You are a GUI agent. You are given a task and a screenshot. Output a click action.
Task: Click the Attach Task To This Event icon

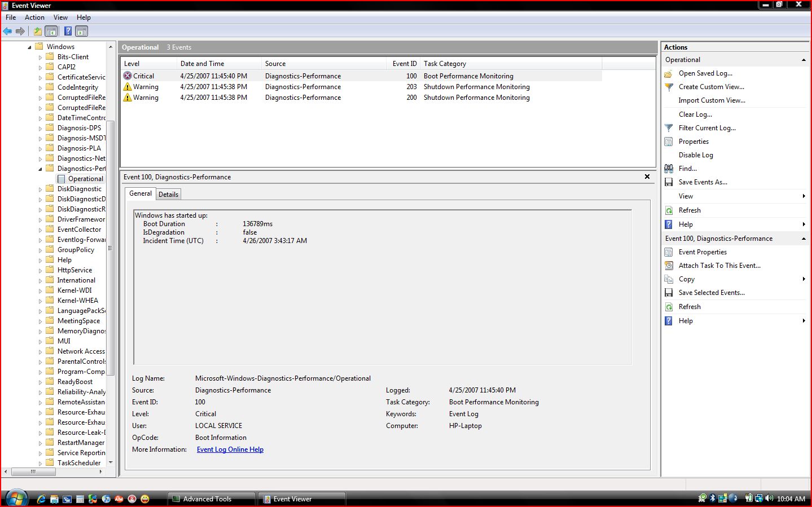pos(669,266)
